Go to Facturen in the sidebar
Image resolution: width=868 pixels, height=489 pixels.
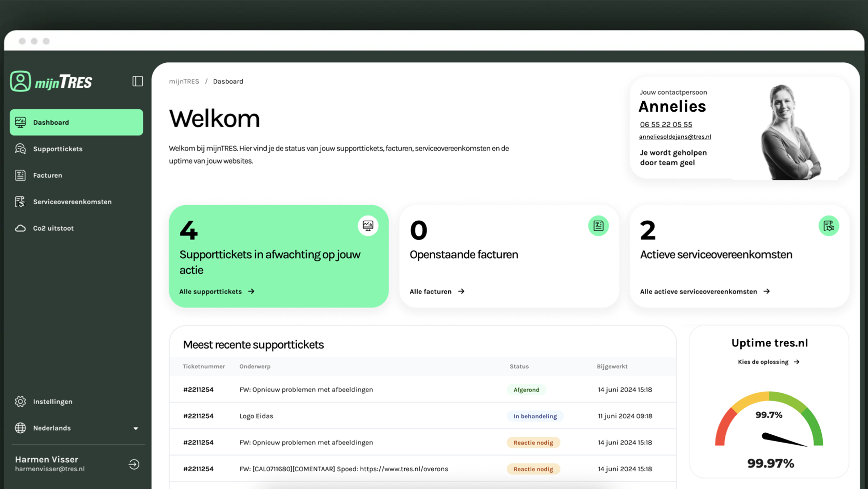[47, 175]
